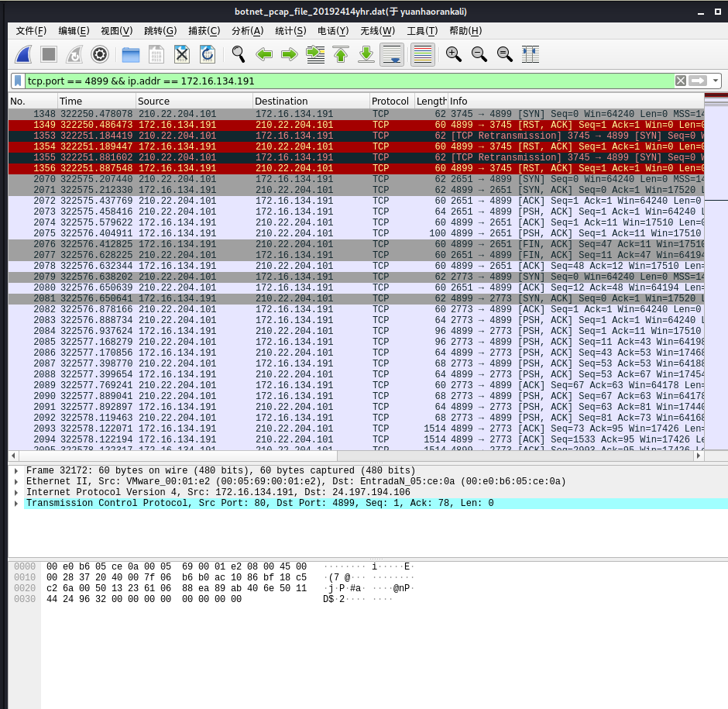
Task: Go back to previous packet
Action: tap(264, 54)
